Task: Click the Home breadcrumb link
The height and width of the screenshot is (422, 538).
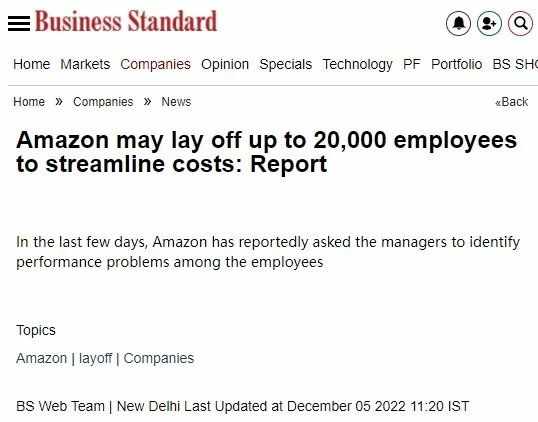Action: click(29, 102)
